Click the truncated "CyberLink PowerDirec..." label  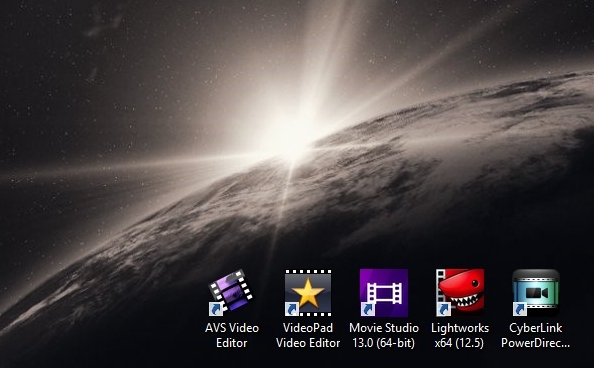pyautogui.click(x=536, y=335)
